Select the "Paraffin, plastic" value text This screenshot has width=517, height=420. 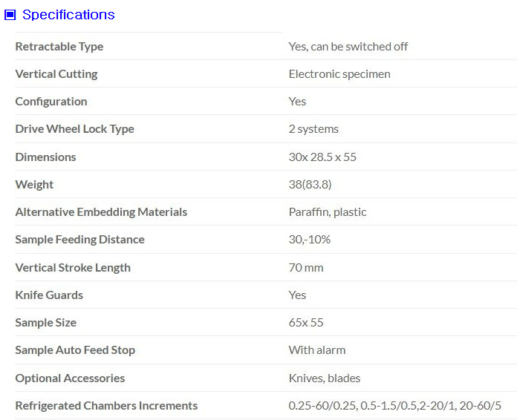tap(328, 212)
